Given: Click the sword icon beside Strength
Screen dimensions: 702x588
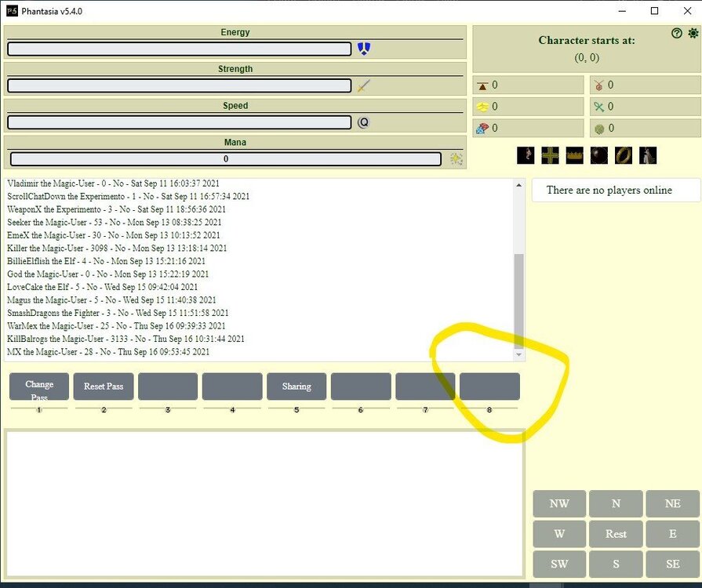Looking at the screenshot, I should (x=363, y=85).
